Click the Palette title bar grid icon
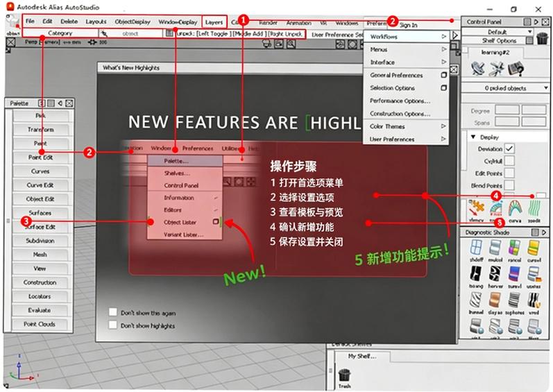 (51, 103)
